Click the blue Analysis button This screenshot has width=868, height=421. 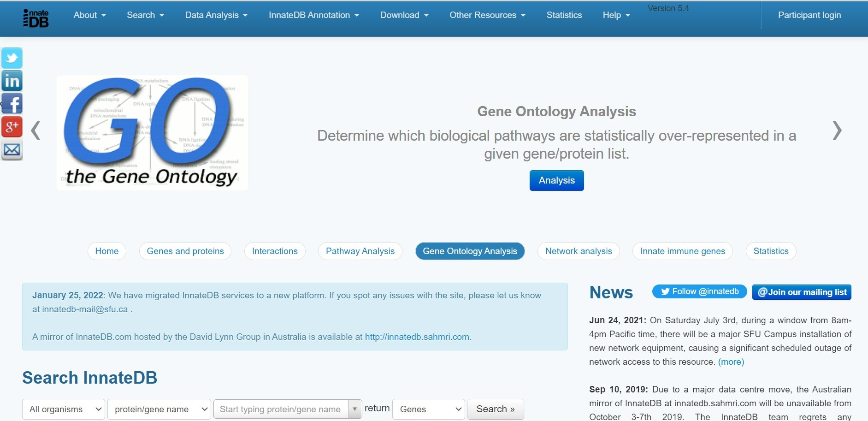point(556,180)
